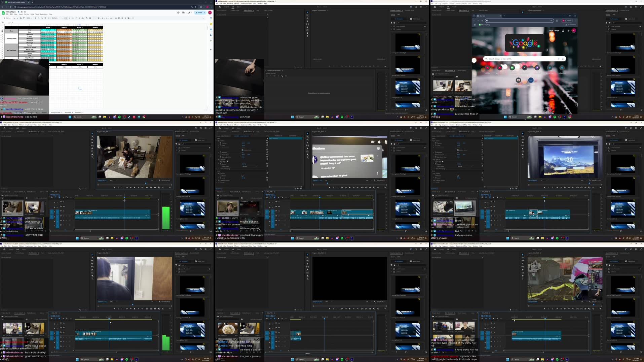Click Play under the Workout Paused preview
Image resolution: width=644 pixels, height=362 pixels.
click(565, 188)
